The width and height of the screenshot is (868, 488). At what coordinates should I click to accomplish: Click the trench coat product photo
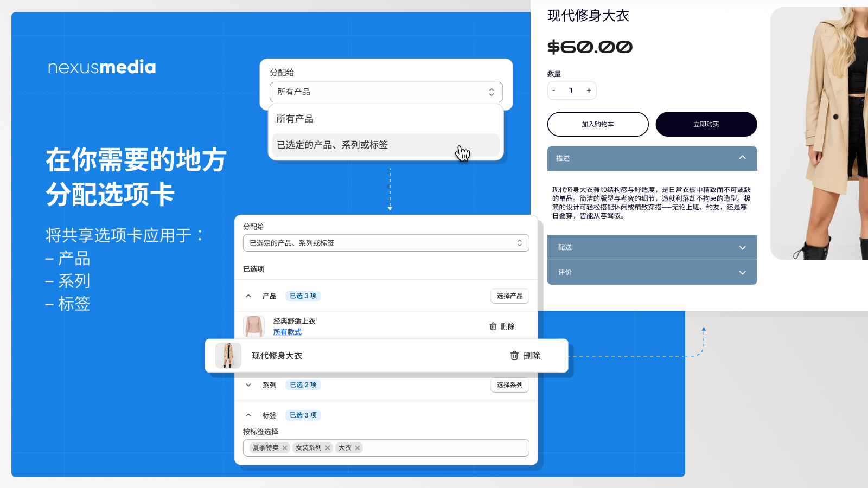(819, 133)
